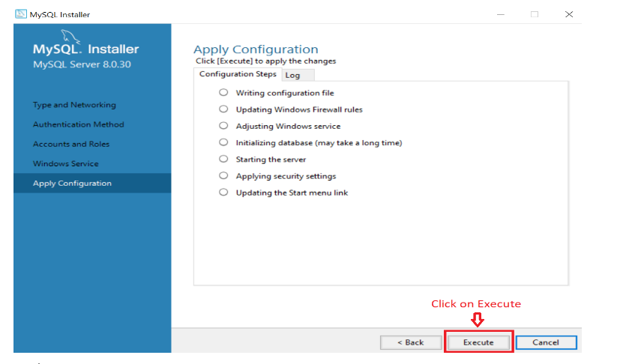The width and height of the screenshot is (635, 364).
Task: Click the 'MySQL Server 8.0.30' version text
Action: point(82,64)
